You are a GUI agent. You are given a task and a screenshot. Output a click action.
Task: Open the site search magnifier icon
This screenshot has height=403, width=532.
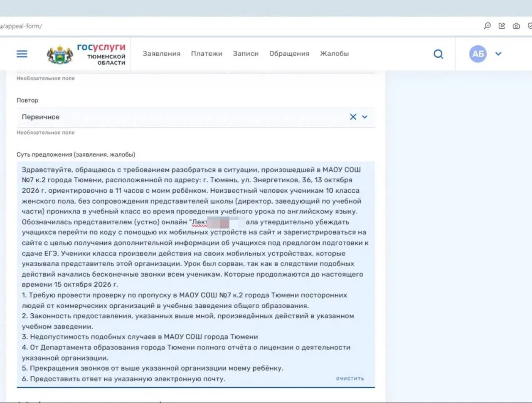coord(438,54)
